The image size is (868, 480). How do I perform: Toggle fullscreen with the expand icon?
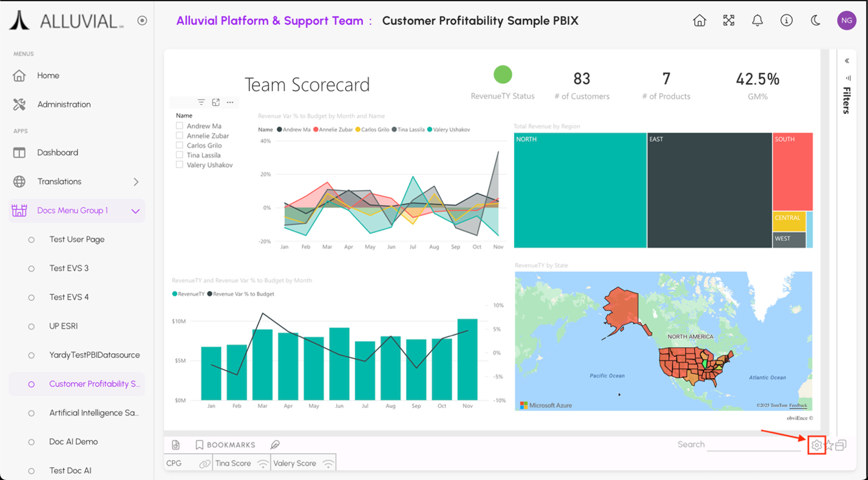coord(728,21)
